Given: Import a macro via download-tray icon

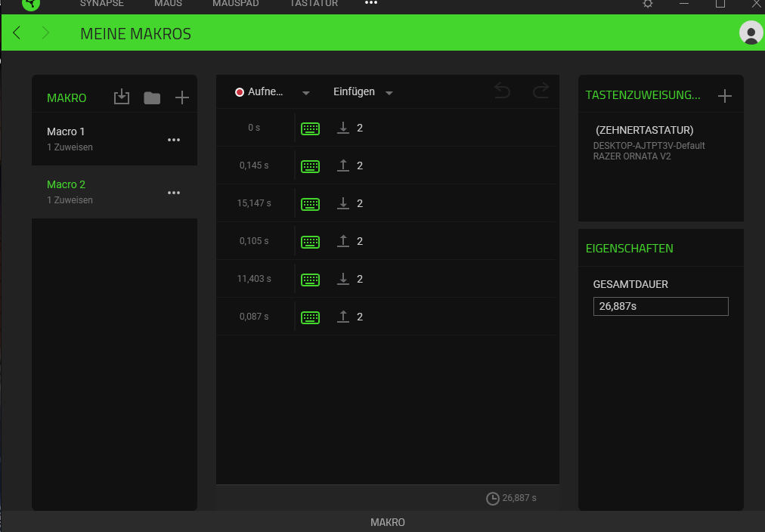Looking at the screenshot, I should point(122,97).
